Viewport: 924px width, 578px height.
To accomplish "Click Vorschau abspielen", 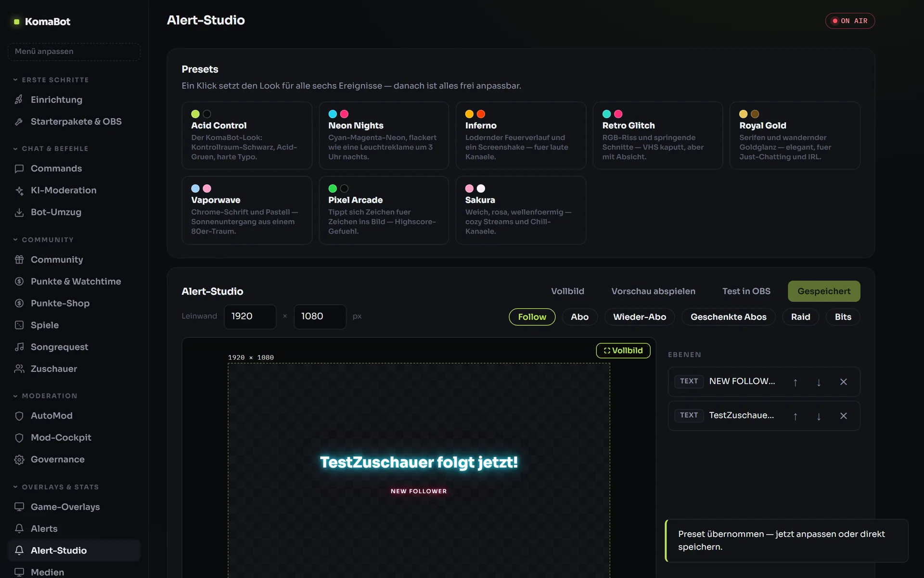I will pyautogui.click(x=653, y=291).
